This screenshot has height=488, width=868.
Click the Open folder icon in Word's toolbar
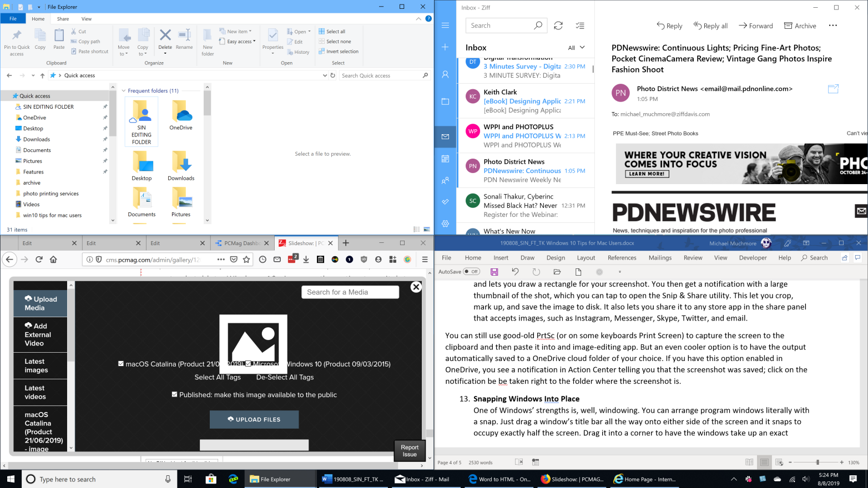557,272
